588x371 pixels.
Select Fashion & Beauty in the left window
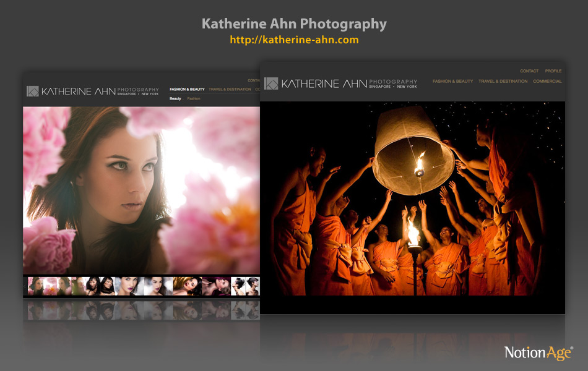tap(187, 89)
